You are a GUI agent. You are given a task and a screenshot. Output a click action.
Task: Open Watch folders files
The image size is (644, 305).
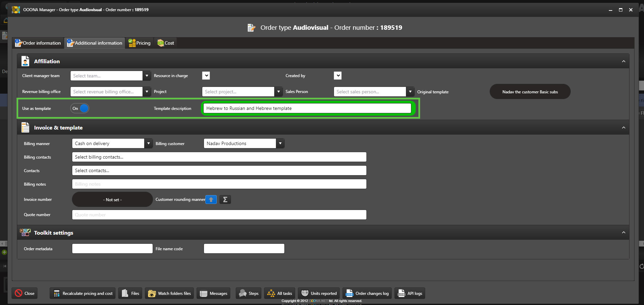(x=170, y=293)
